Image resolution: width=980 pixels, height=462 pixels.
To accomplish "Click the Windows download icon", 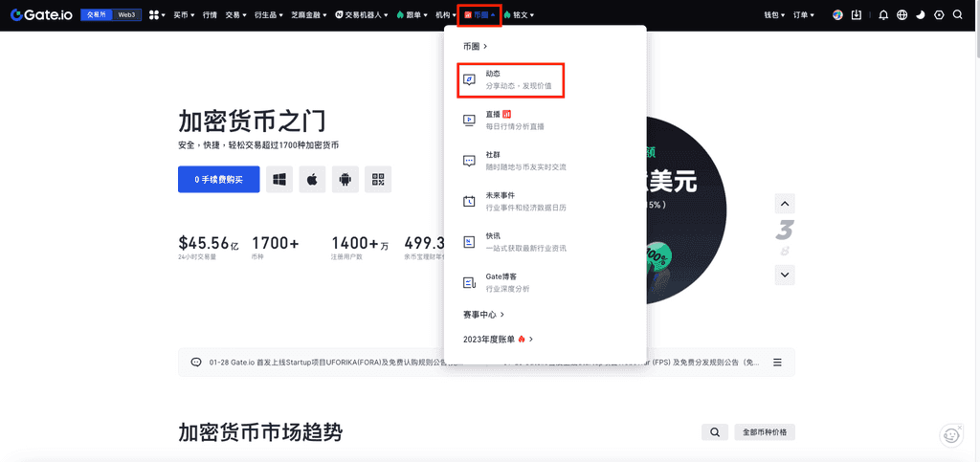I will point(279,180).
